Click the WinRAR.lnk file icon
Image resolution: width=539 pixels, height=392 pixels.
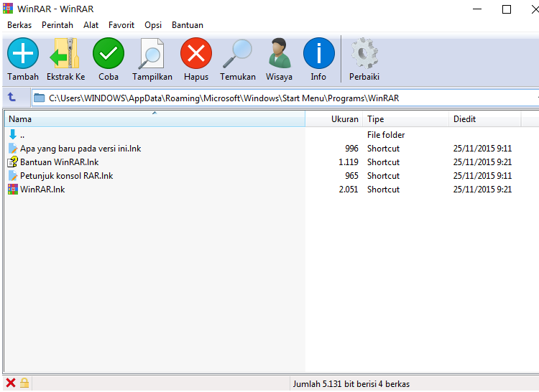pos(13,189)
